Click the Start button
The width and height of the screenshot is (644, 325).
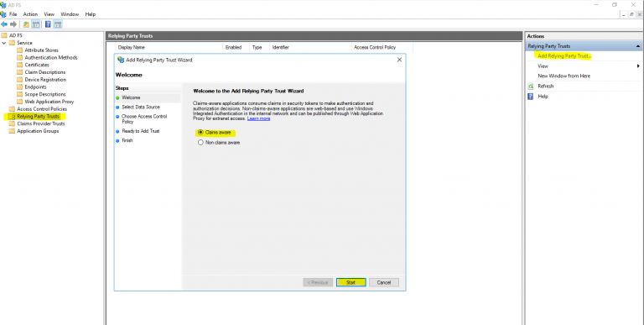pyautogui.click(x=351, y=283)
